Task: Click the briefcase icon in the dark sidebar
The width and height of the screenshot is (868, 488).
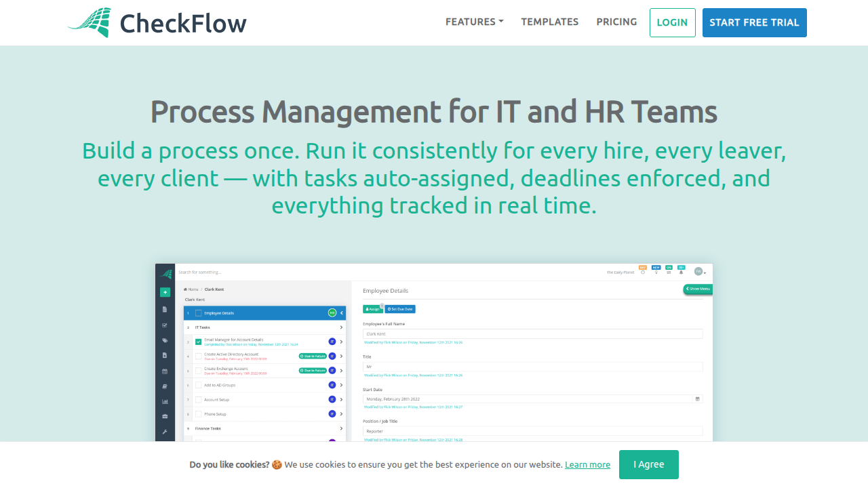Action: (165, 416)
